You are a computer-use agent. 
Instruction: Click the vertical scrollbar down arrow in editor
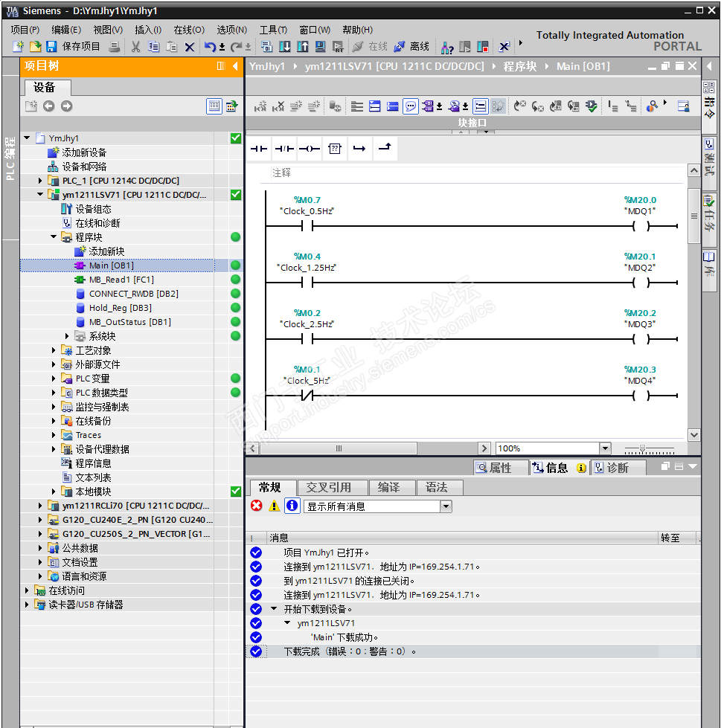(694, 434)
